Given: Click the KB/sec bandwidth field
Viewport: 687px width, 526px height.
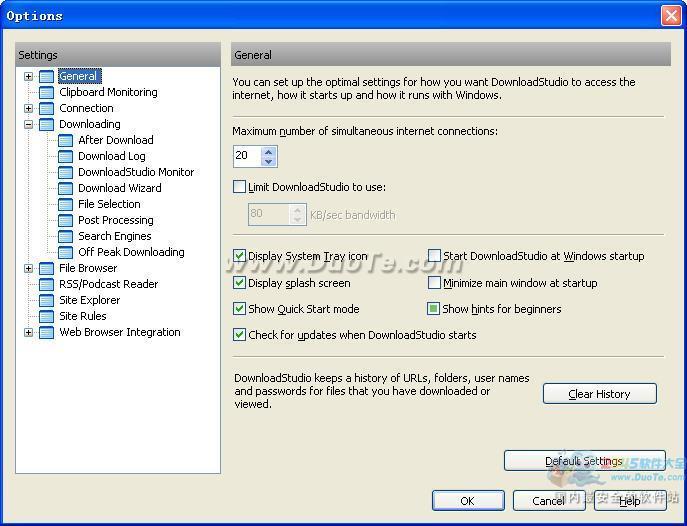Looking at the screenshot, I should (x=269, y=215).
